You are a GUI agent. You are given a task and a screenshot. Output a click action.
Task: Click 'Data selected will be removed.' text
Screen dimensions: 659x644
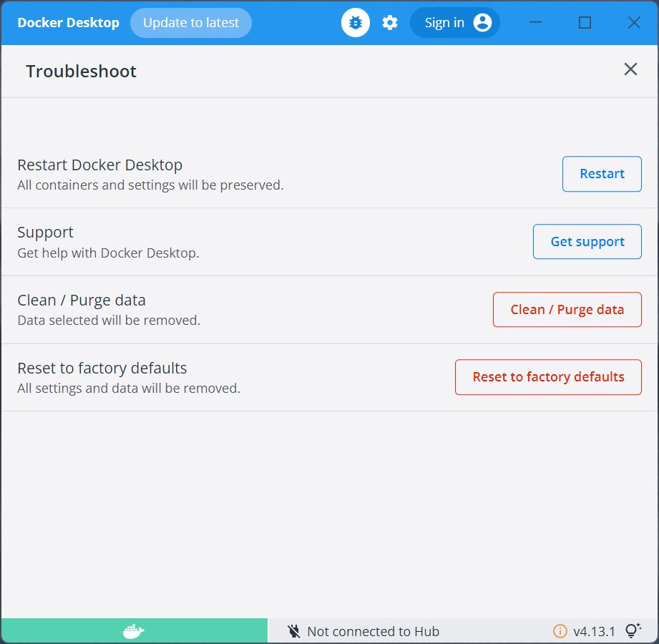point(109,321)
